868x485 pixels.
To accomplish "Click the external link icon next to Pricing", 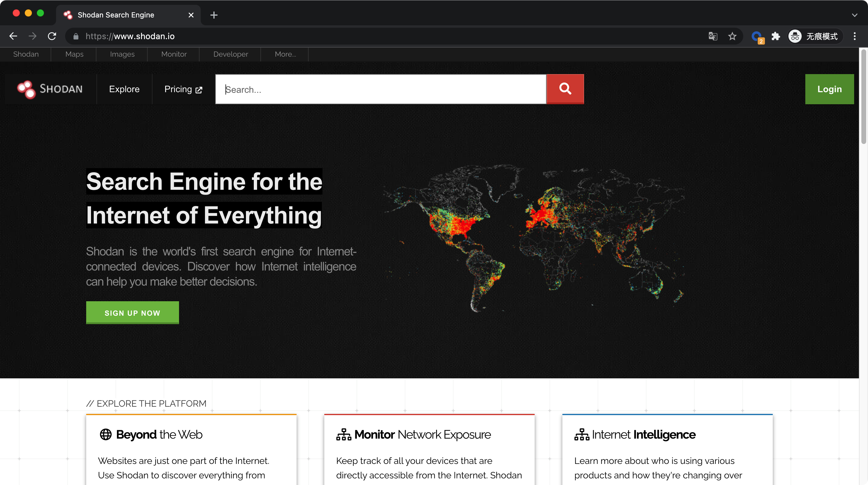I will (199, 90).
